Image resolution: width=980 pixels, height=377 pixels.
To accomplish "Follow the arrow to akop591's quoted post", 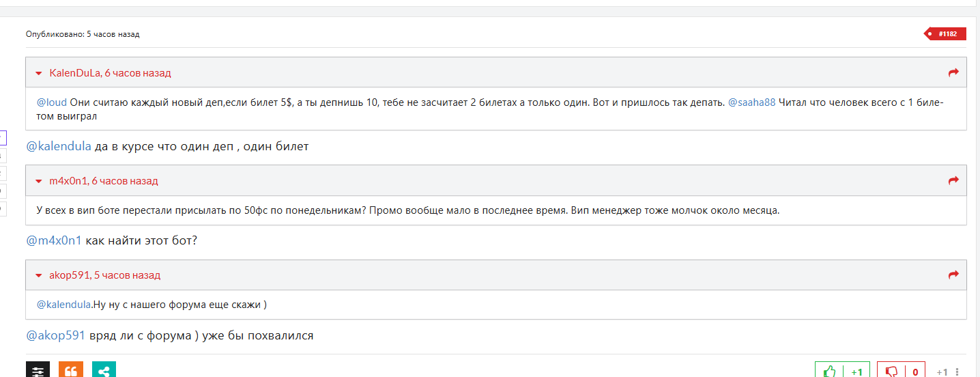I will pyautogui.click(x=953, y=275).
